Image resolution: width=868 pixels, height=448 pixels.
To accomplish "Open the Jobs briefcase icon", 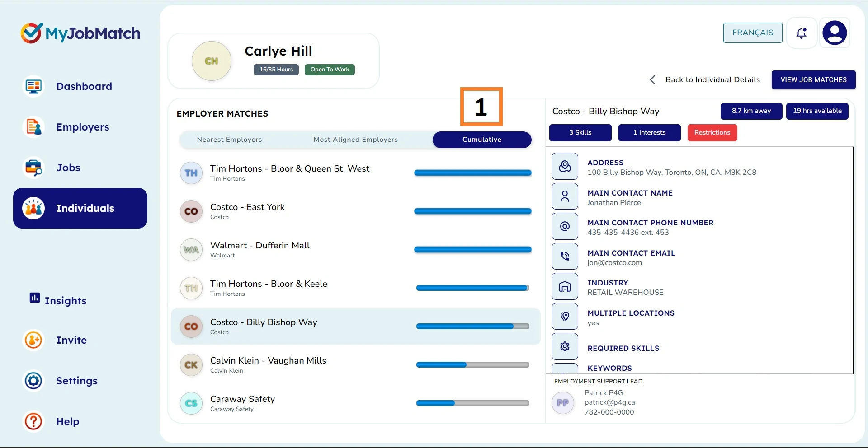I will [33, 168].
